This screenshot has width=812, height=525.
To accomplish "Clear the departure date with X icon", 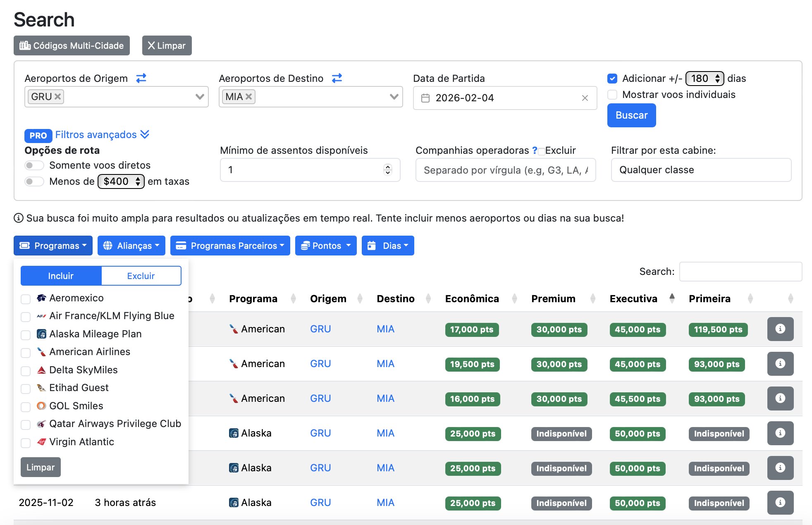I will [585, 98].
